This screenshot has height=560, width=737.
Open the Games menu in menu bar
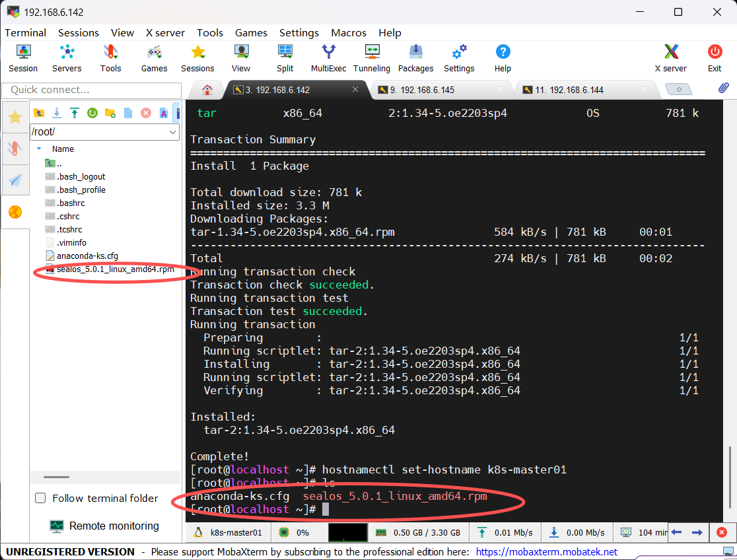coord(251,33)
